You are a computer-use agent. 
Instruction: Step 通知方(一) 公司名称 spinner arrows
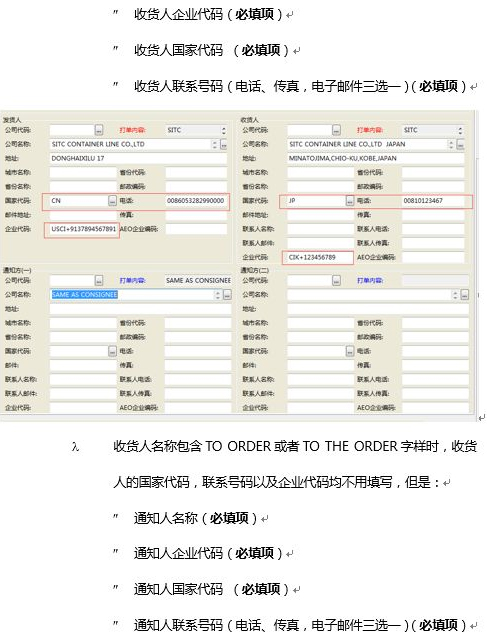pos(218,294)
